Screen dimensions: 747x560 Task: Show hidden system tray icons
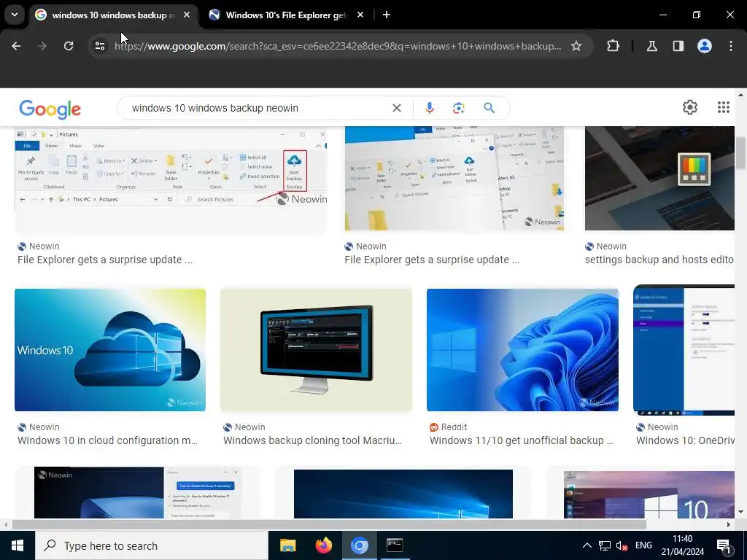coord(587,545)
